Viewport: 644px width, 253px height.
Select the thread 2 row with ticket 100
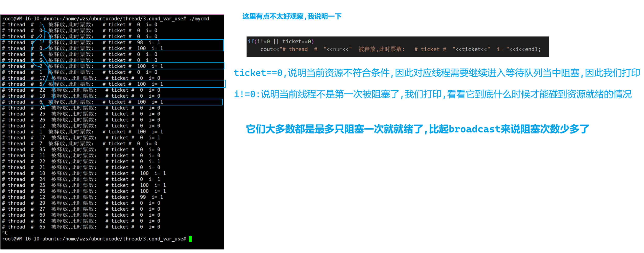83,66
